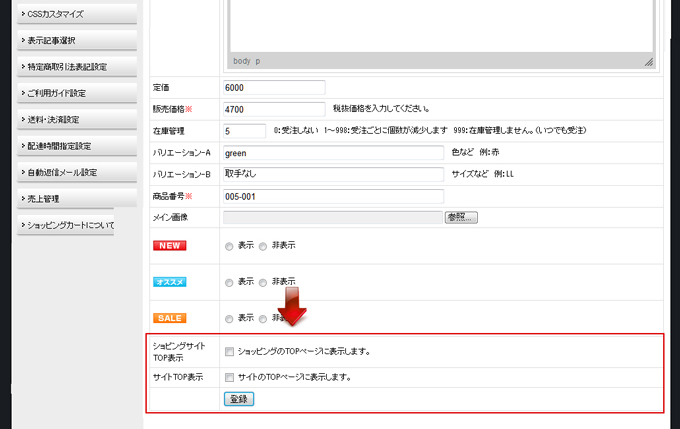Select 非表示 radio for NEW badge

263,246
